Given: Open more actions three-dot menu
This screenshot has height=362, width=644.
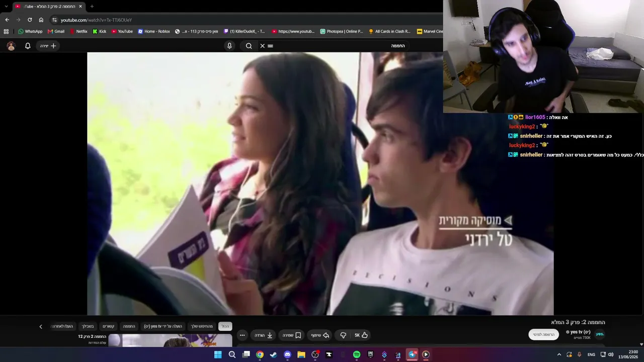Looking at the screenshot, I should coord(242,335).
